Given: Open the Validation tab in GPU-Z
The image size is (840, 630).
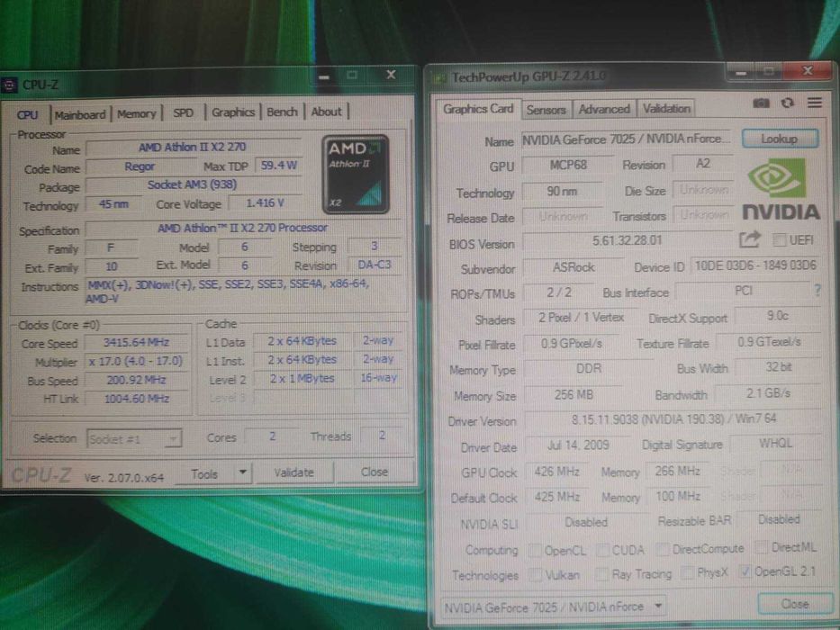Looking at the screenshot, I should [x=666, y=109].
